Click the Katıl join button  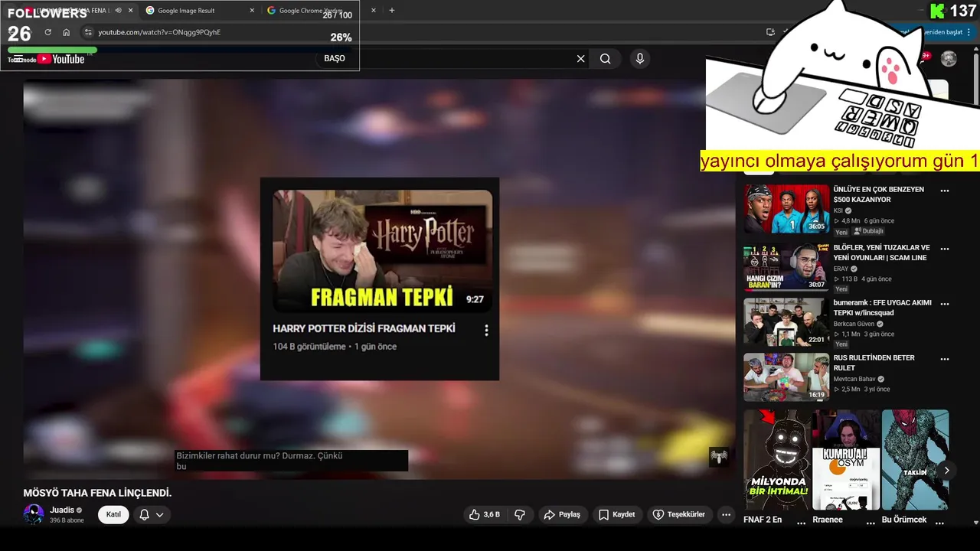tap(113, 514)
